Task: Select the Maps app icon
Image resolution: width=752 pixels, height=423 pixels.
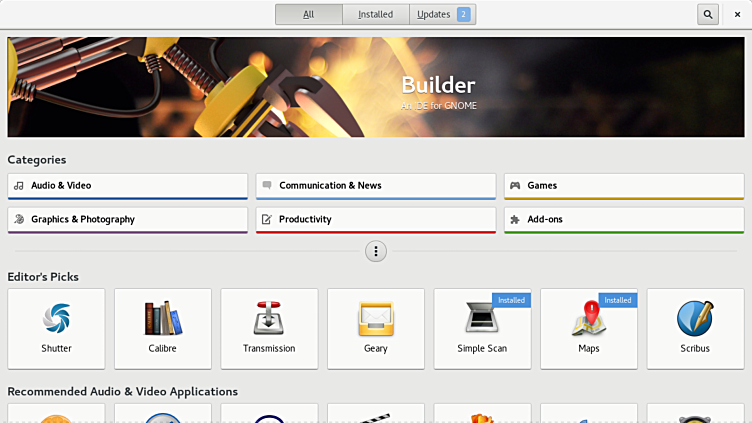Action: tap(589, 319)
